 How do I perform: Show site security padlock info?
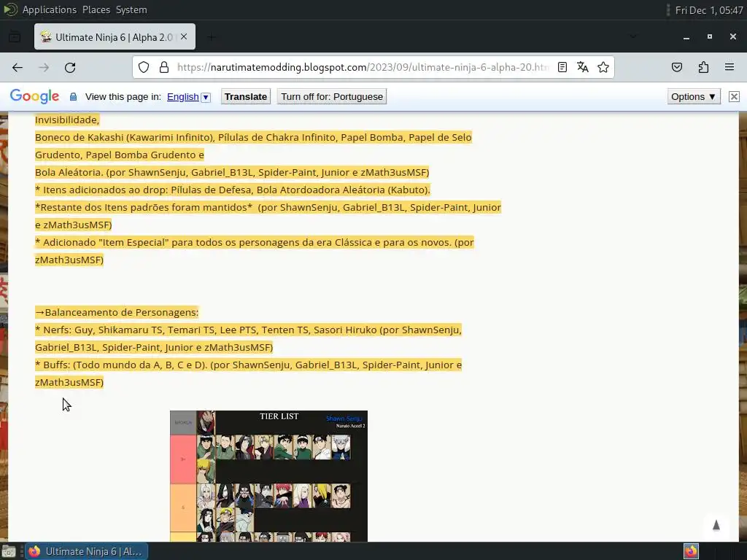(x=164, y=67)
